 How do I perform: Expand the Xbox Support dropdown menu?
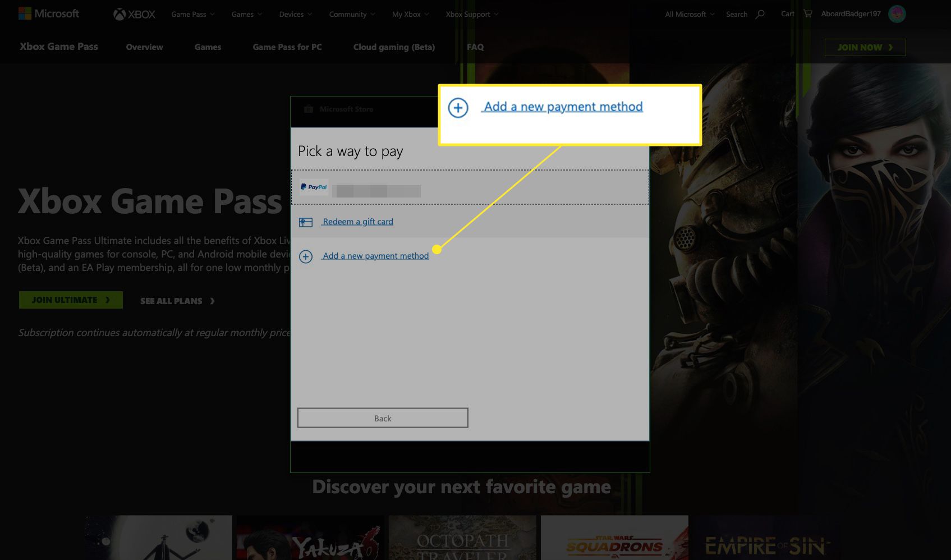point(472,14)
